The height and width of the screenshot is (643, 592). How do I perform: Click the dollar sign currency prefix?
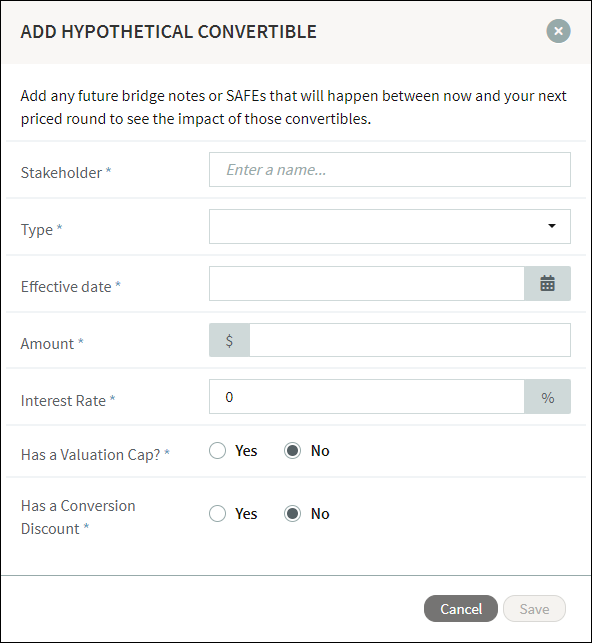point(230,340)
